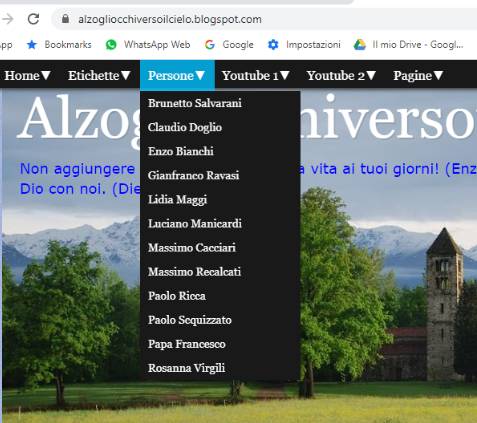Screen dimensions: 477x423
Task: Click the lock icon in address bar
Action: (x=66, y=19)
